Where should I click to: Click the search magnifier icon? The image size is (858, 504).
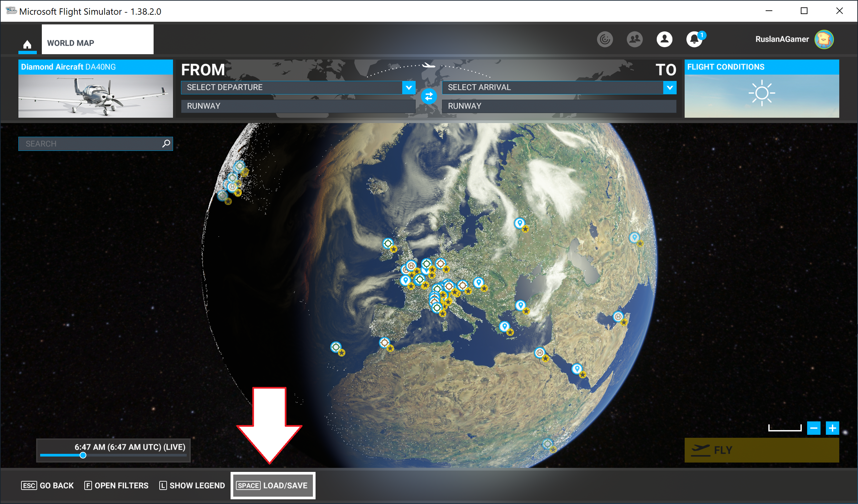166,143
